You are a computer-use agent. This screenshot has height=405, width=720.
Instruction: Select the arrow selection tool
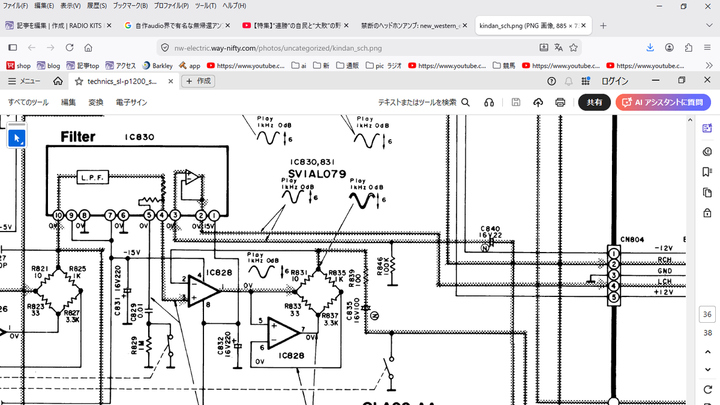click(17, 138)
